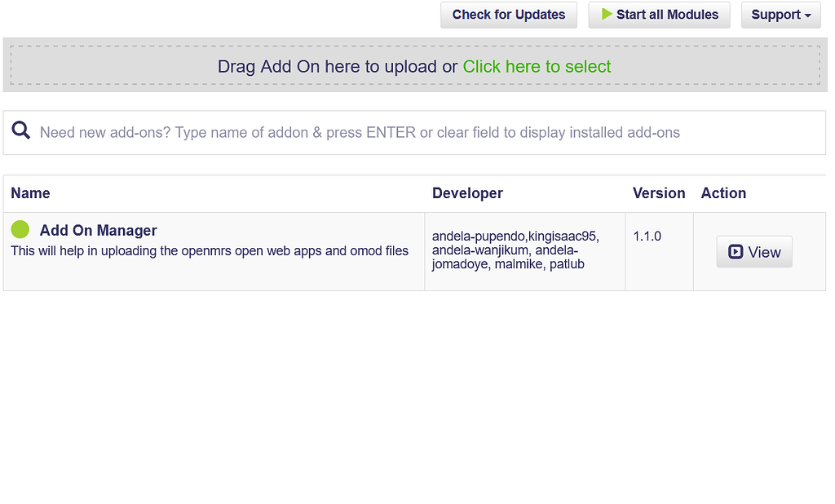Click the Name column header
This screenshot has height=504, width=835.
point(30,193)
